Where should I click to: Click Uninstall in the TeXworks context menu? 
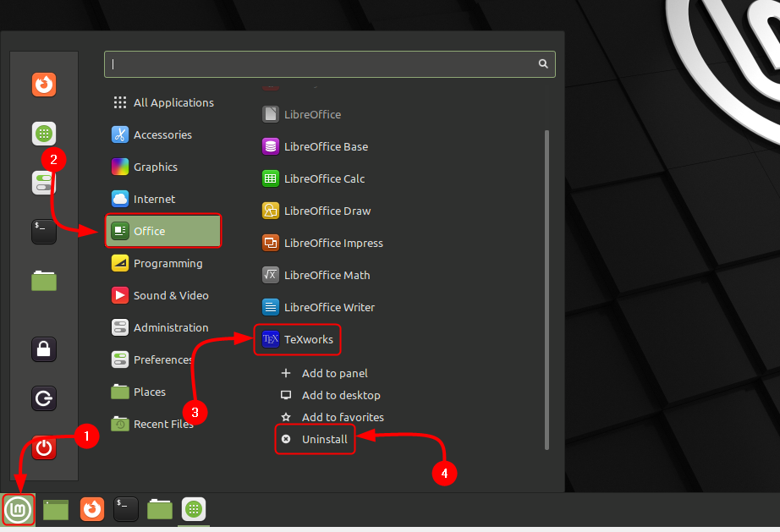tap(316, 440)
